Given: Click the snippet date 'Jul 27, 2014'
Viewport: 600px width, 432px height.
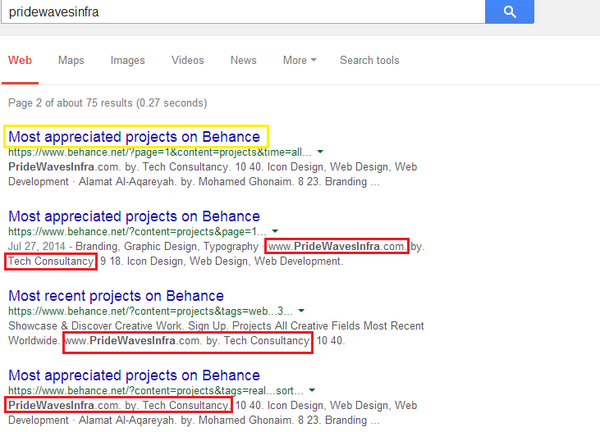Looking at the screenshot, I should 37,246.
